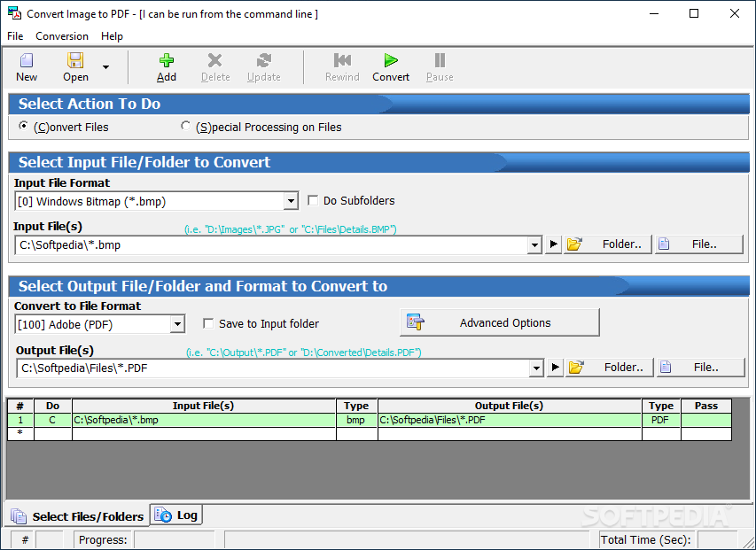756x550 pixels.
Task: Open Advanced Options
Action: (x=500, y=322)
